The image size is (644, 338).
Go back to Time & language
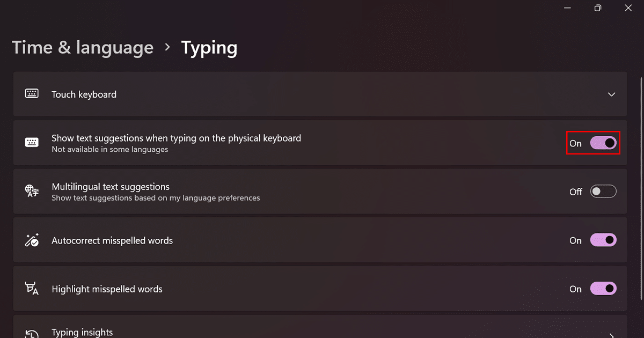click(83, 48)
